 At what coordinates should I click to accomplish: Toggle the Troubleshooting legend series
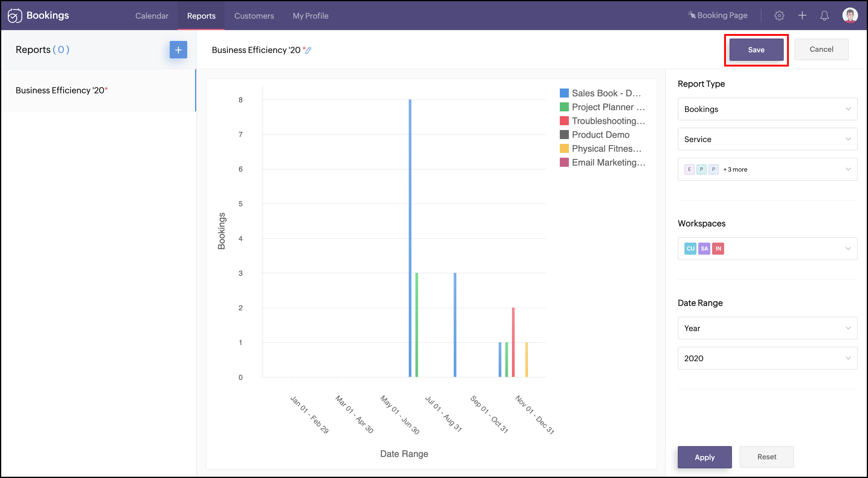608,121
